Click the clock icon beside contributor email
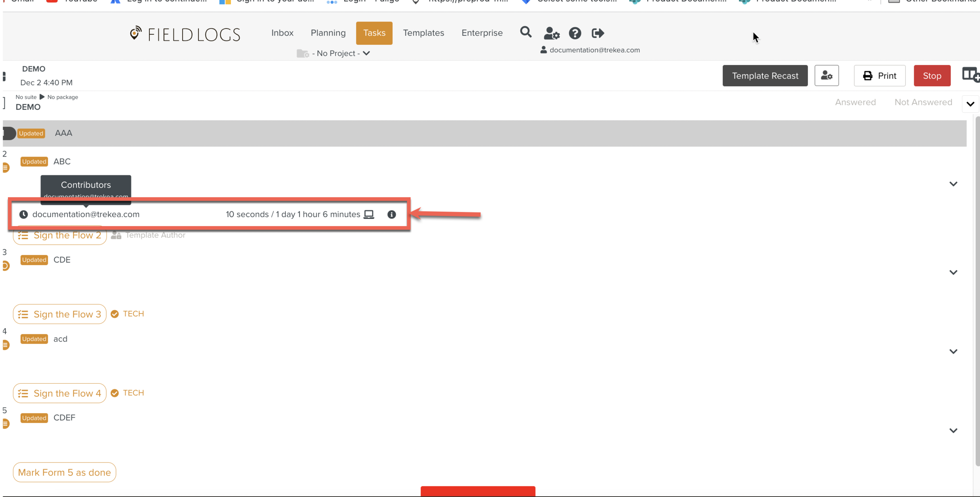This screenshot has height=497, width=980. coord(24,215)
